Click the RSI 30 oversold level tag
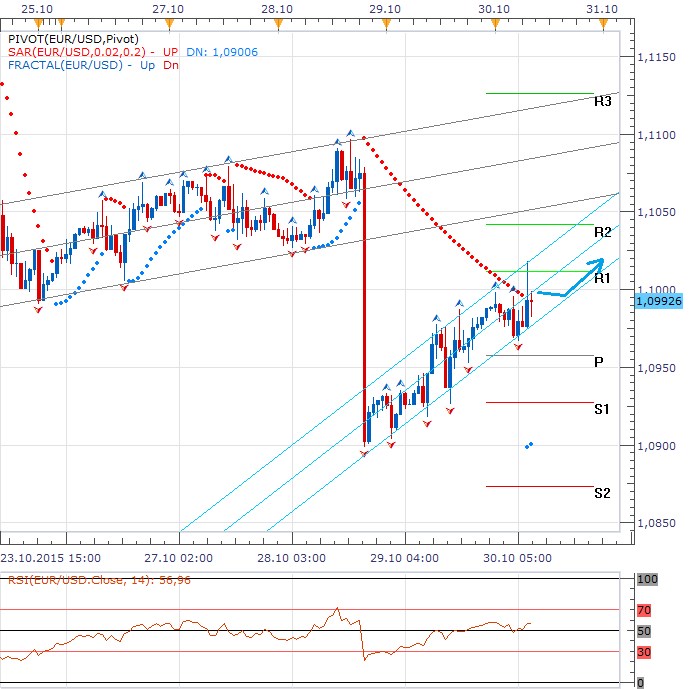The height and width of the screenshot is (689, 692). click(645, 653)
